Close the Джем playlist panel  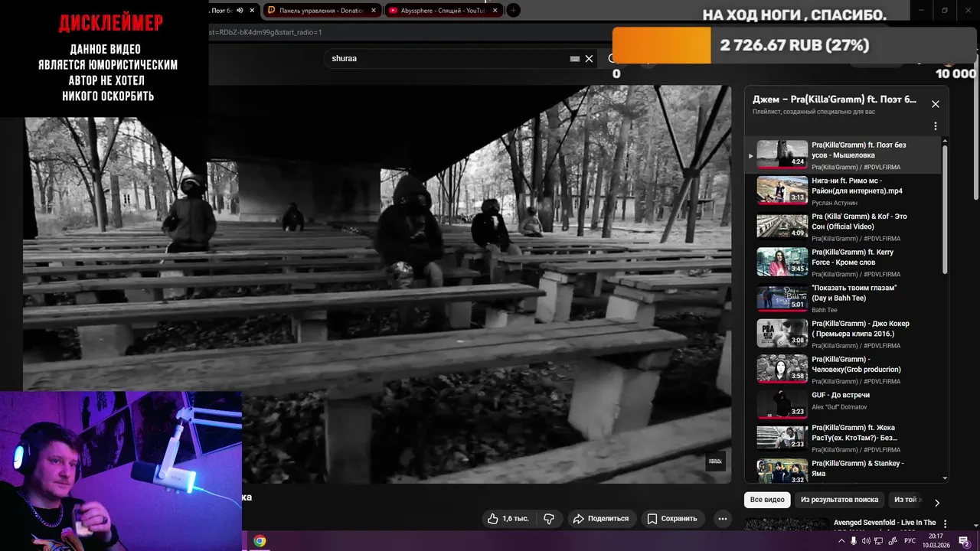coord(935,104)
